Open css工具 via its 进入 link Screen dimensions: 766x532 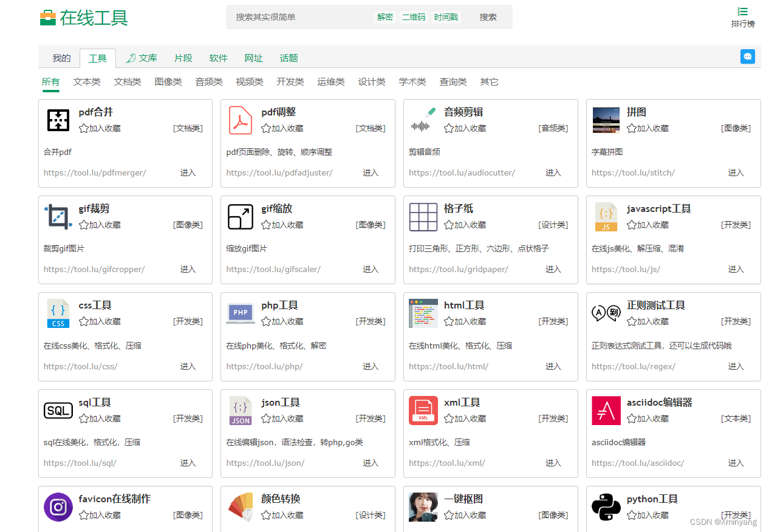pos(188,366)
